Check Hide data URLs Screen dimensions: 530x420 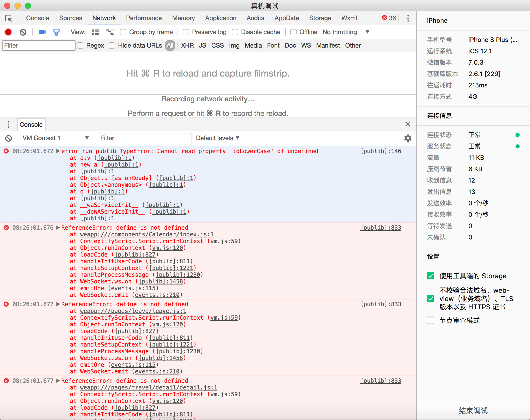click(112, 46)
